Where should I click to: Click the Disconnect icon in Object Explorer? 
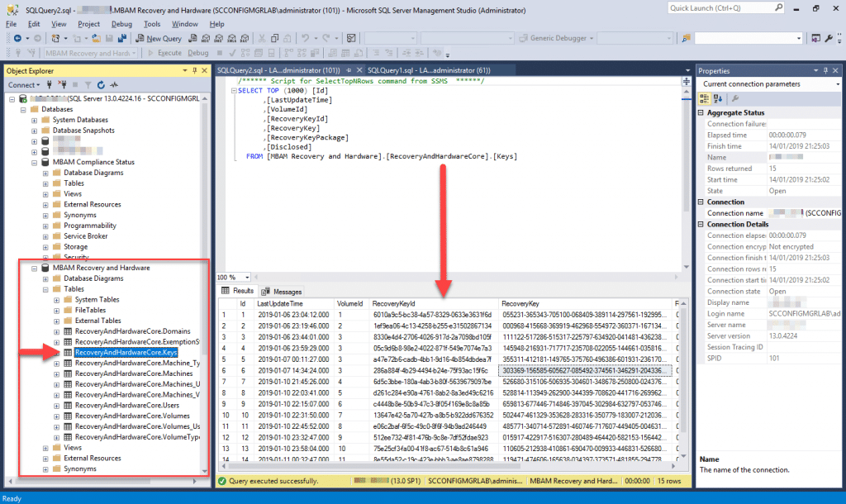(x=63, y=84)
